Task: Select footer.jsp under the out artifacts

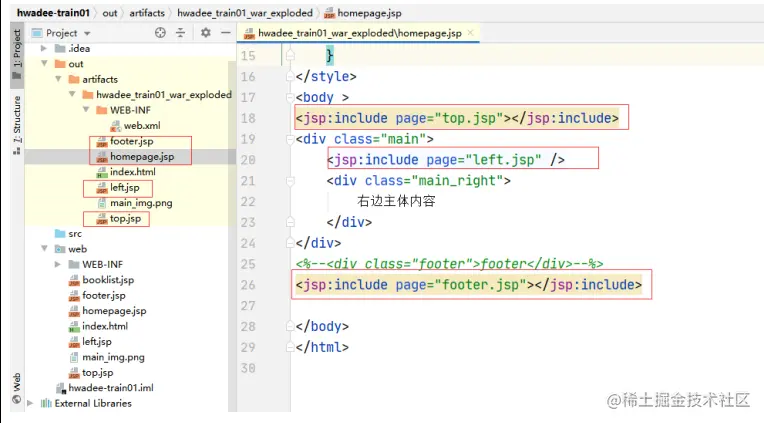Action: (132, 141)
